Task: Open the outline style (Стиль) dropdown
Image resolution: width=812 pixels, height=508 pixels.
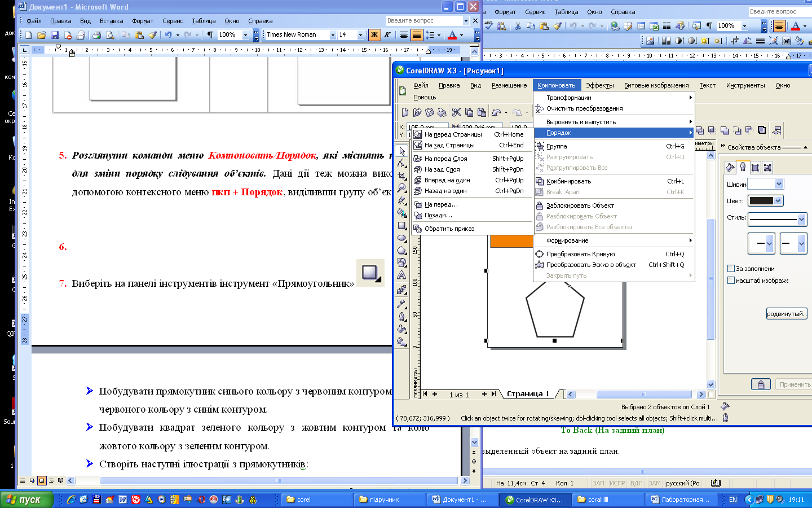Action: tap(802, 219)
